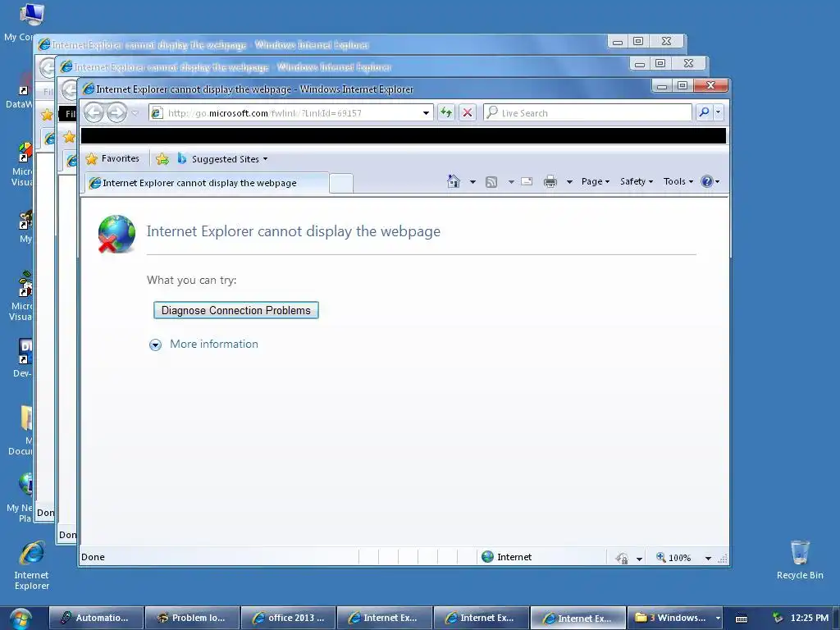Expand the address bar URL history dropdown

pos(426,113)
